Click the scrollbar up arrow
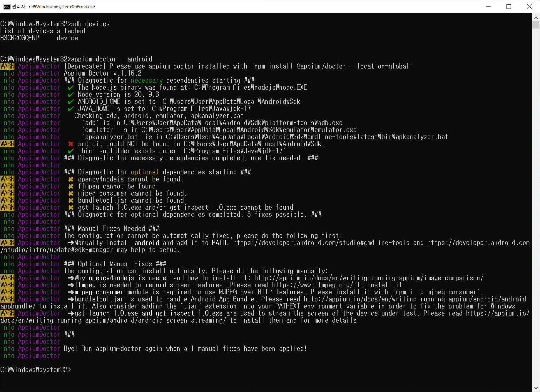This screenshot has height=392, width=540. pyautogui.click(x=536, y=17)
